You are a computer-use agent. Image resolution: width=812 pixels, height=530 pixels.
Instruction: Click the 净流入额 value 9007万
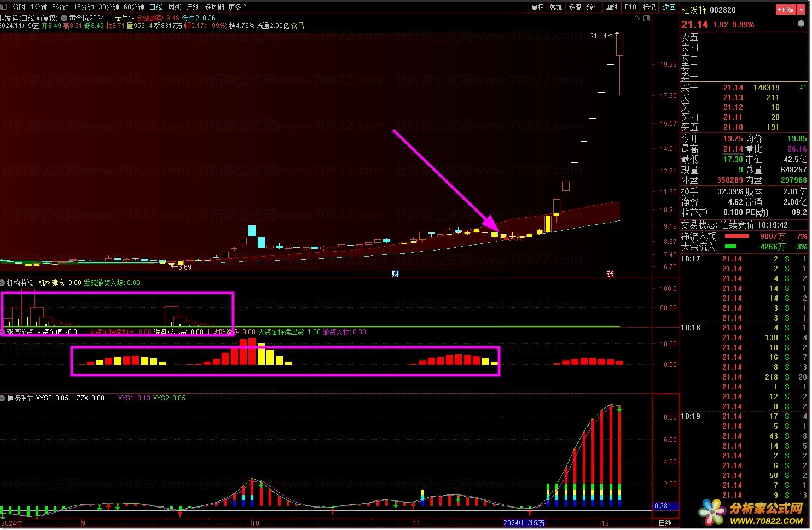point(772,236)
